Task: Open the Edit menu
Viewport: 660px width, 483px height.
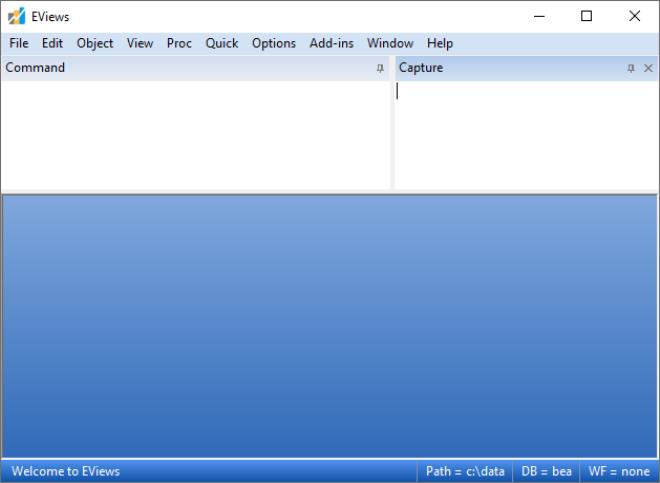Action: (52, 43)
